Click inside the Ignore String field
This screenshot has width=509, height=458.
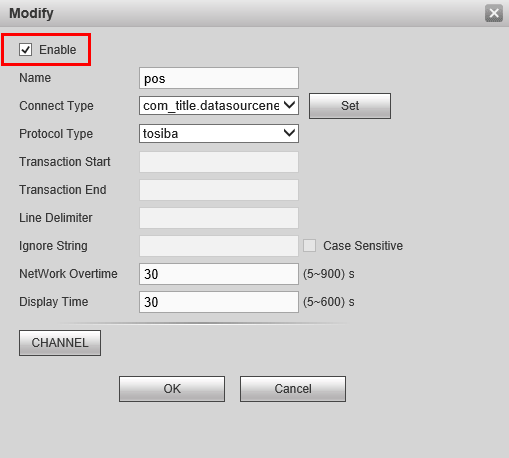(219, 246)
